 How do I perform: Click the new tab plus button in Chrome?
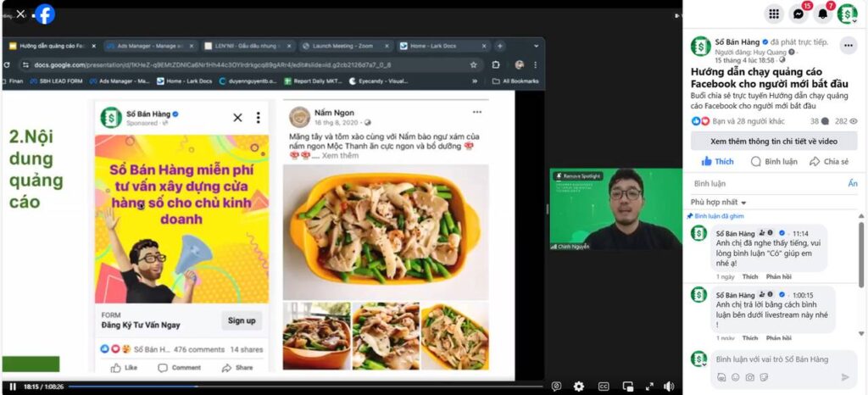point(500,46)
